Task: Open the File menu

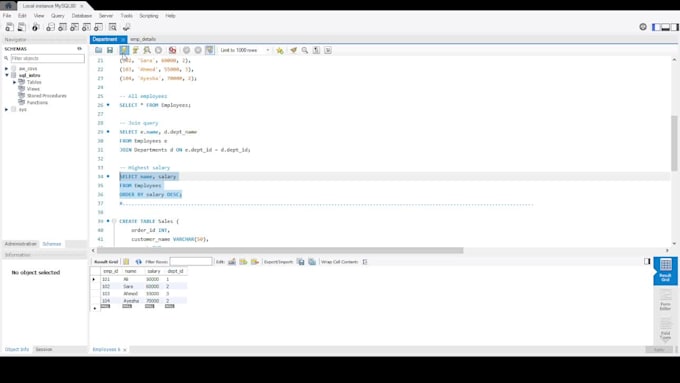Action: tap(7, 16)
